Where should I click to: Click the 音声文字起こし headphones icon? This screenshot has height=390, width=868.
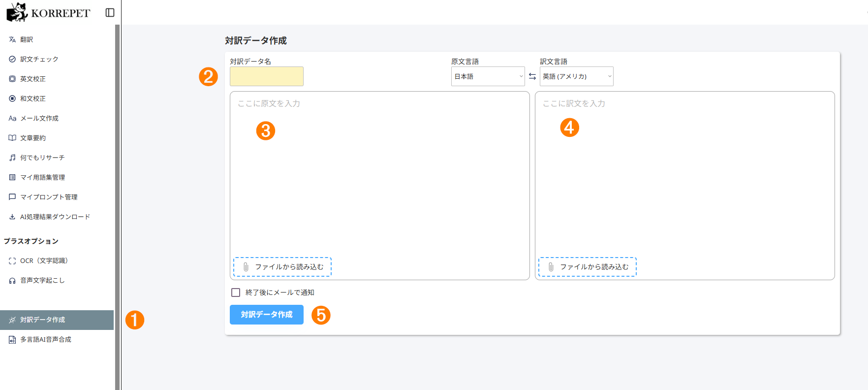click(12, 281)
